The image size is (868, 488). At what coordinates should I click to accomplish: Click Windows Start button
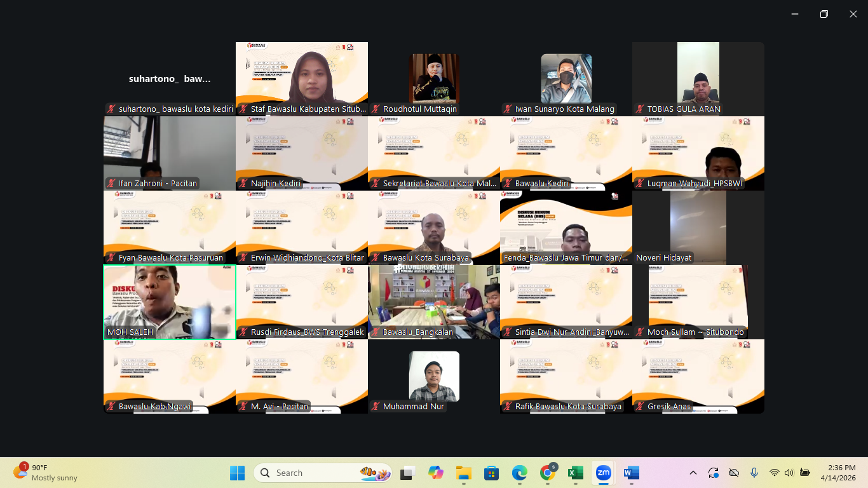click(237, 473)
